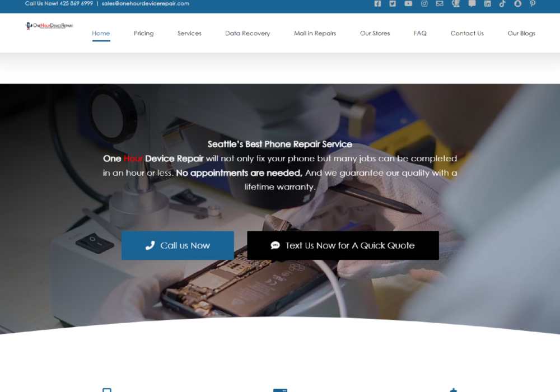Open the Services menu

[189, 33]
